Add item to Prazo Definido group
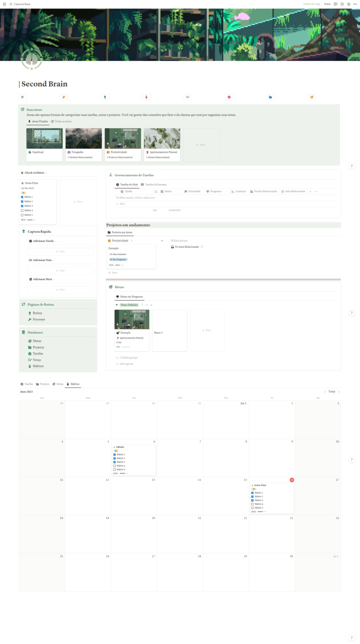 click(x=151, y=305)
